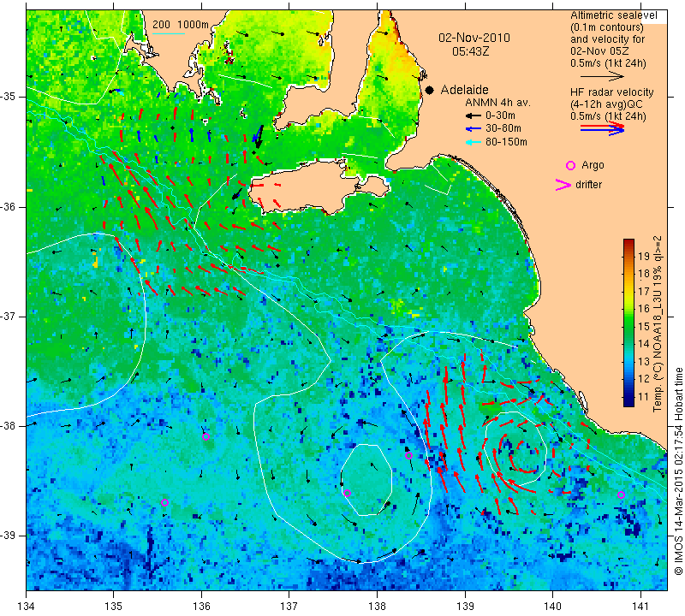Screen dimensions: 685x616
Task: Click the longitude axis label '141'
Action: (x=640, y=607)
